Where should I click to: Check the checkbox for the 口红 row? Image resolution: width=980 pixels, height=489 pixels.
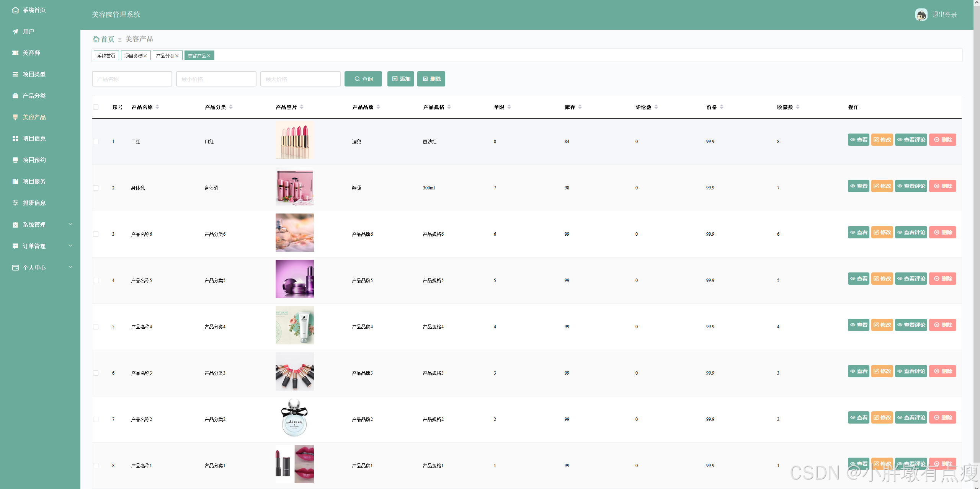(96, 142)
